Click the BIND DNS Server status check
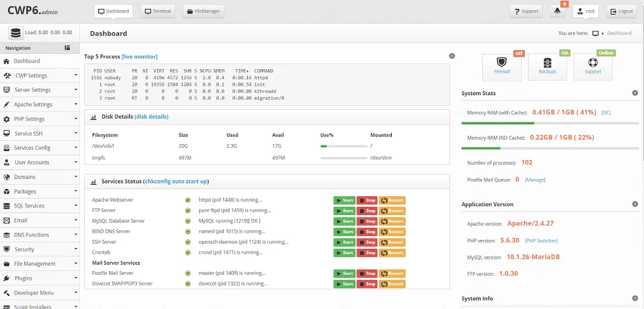 188,232
